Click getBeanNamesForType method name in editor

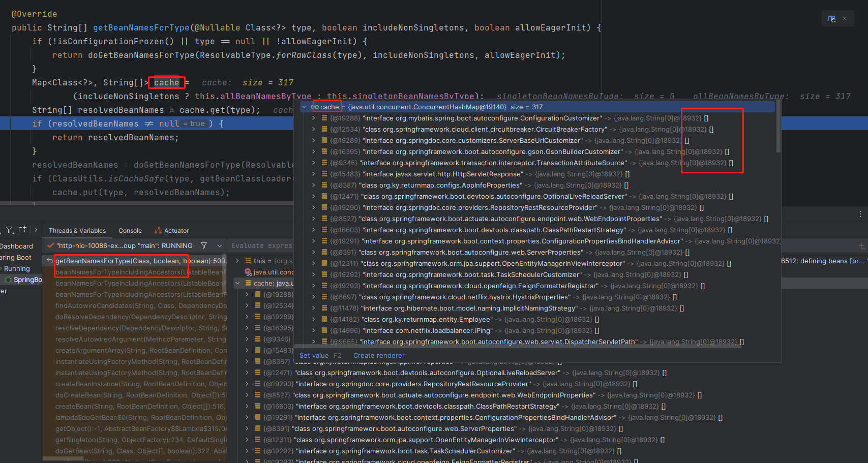(x=141, y=27)
